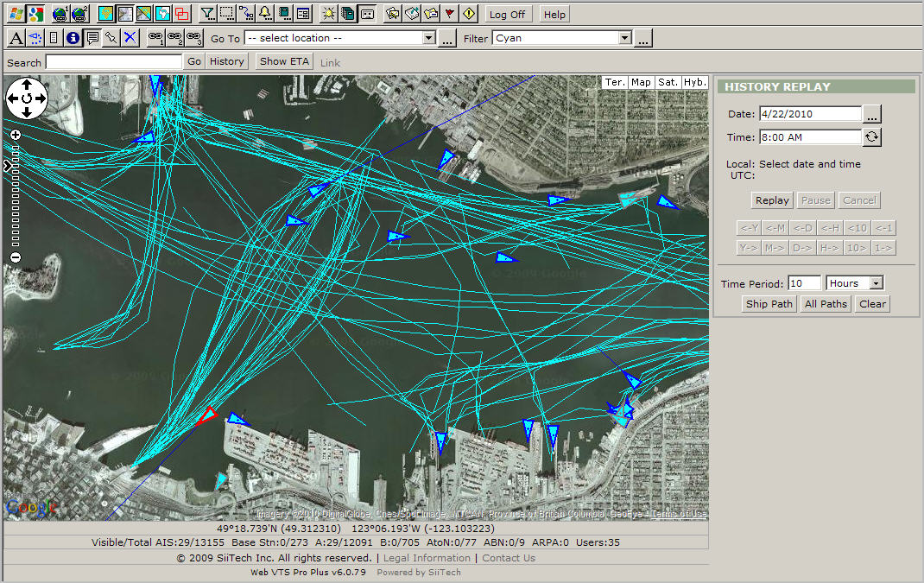The image size is (924, 583).
Task: Open globe link 1 icon
Action: point(60,14)
